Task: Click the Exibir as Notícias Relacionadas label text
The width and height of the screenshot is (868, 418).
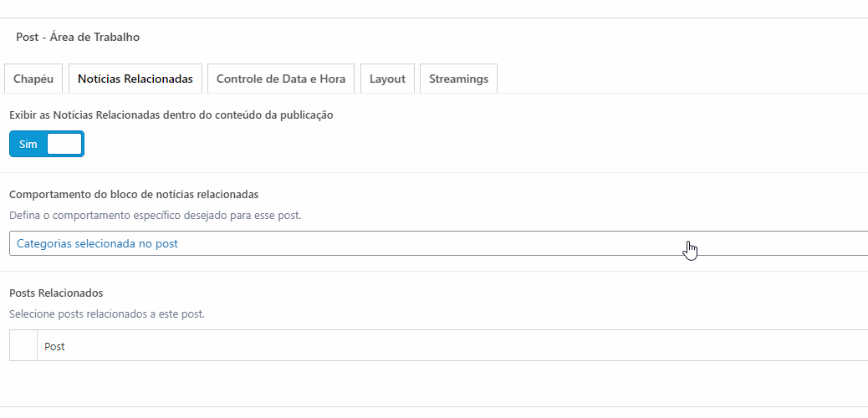Action: point(171,115)
